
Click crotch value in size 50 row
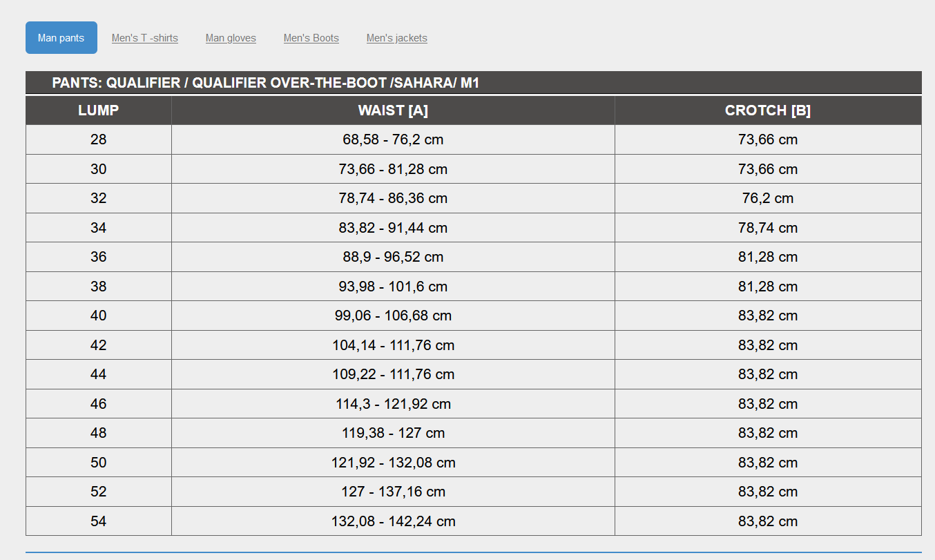768,463
